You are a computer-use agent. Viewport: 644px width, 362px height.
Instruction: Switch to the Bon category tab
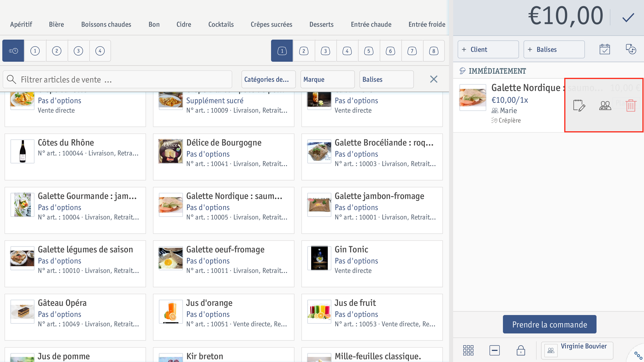[x=154, y=24]
